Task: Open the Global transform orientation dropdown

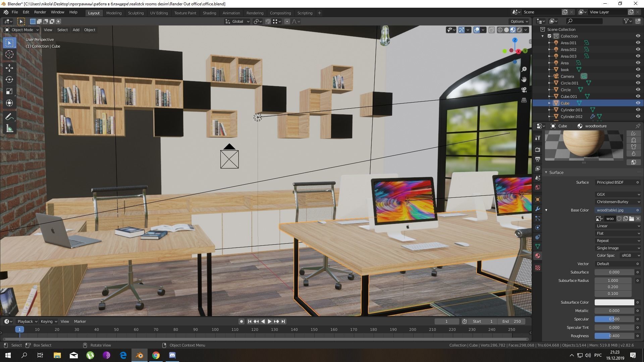Action: (x=237, y=21)
